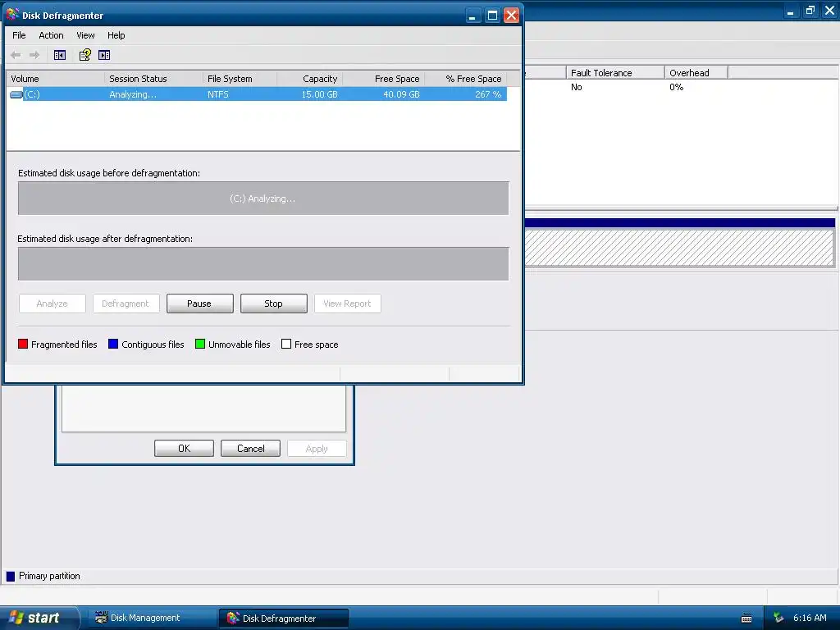Screen dimensions: 840x630
Task: Sort by the Session Status column header
Action: [153, 79]
